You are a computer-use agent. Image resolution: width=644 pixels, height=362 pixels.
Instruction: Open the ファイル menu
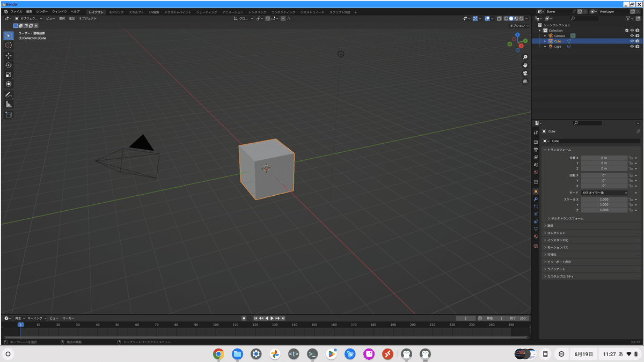point(16,11)
